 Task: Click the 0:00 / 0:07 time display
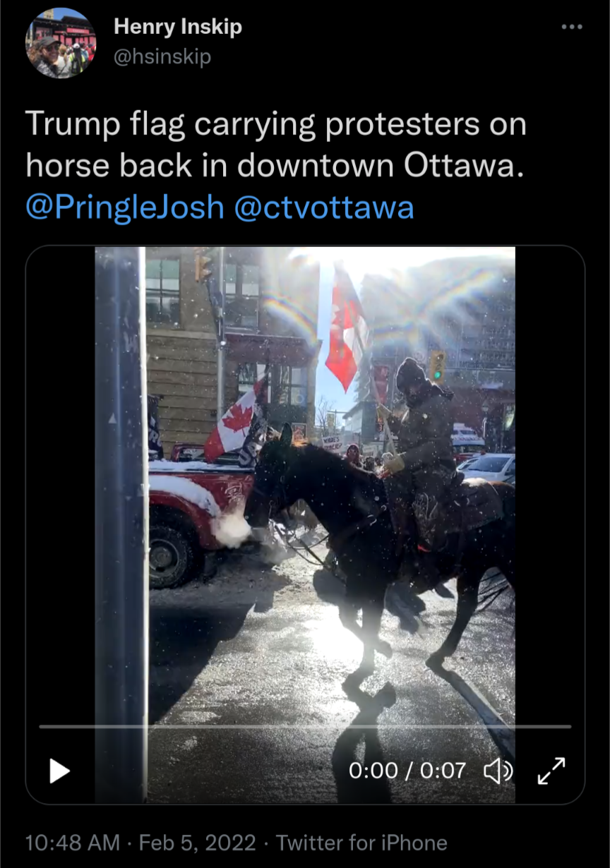407,770
